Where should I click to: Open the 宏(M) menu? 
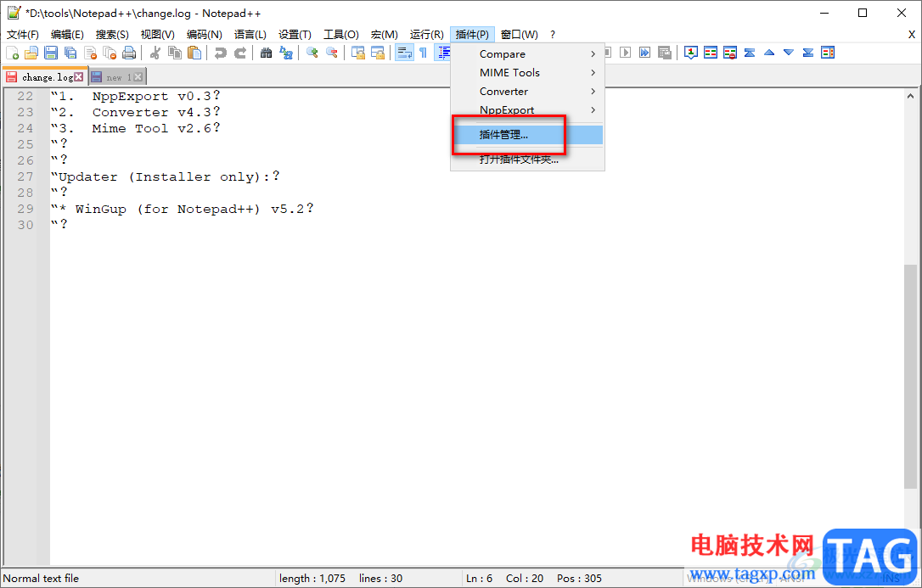pos(384,35)
